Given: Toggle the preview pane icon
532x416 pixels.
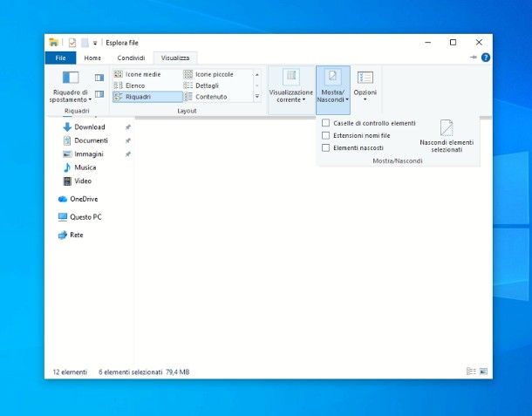Looking at the screenshot, I should click(x=99, y=78).
